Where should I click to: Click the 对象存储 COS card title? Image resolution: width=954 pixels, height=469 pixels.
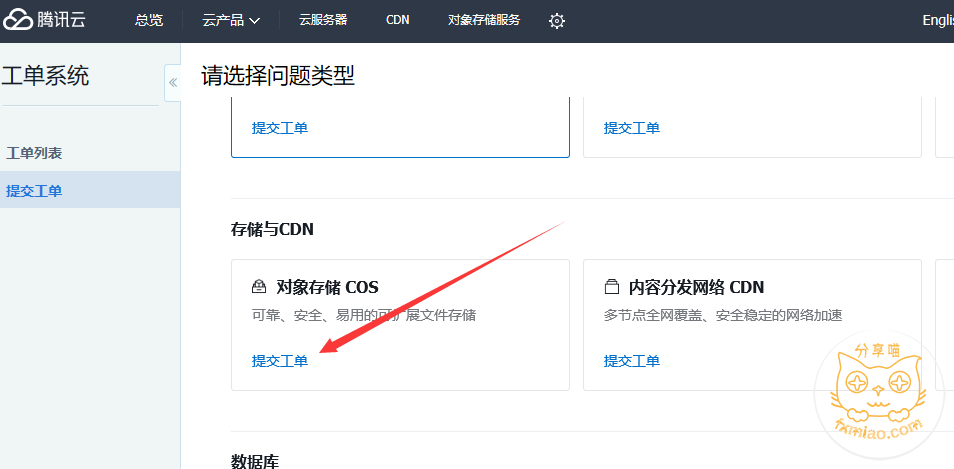pos(327,287)
